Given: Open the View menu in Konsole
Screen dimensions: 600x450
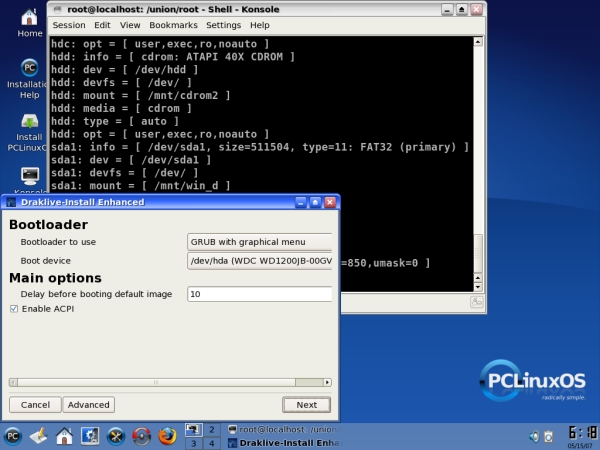Looking at the screenshot, I should pyautogui.click(x=130, y=25).
